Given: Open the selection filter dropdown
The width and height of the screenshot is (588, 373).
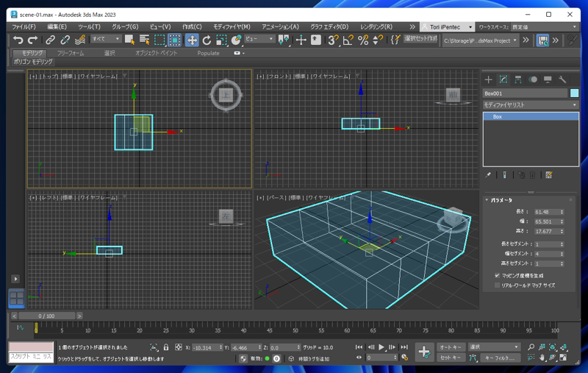Looking at the screenshot, I should click(106, 39).
